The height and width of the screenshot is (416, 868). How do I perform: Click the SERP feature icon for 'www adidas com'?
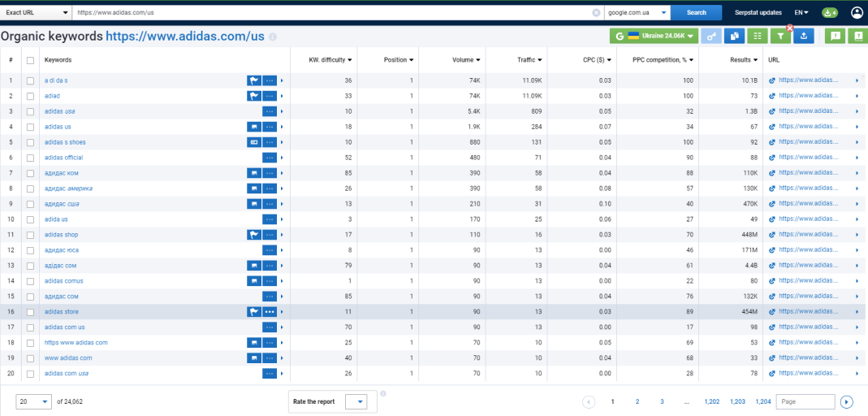coord(254,357)
